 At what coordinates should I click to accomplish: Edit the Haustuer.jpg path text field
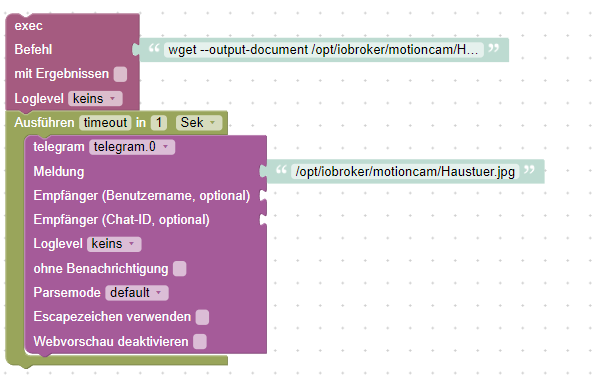click(405, 172)
